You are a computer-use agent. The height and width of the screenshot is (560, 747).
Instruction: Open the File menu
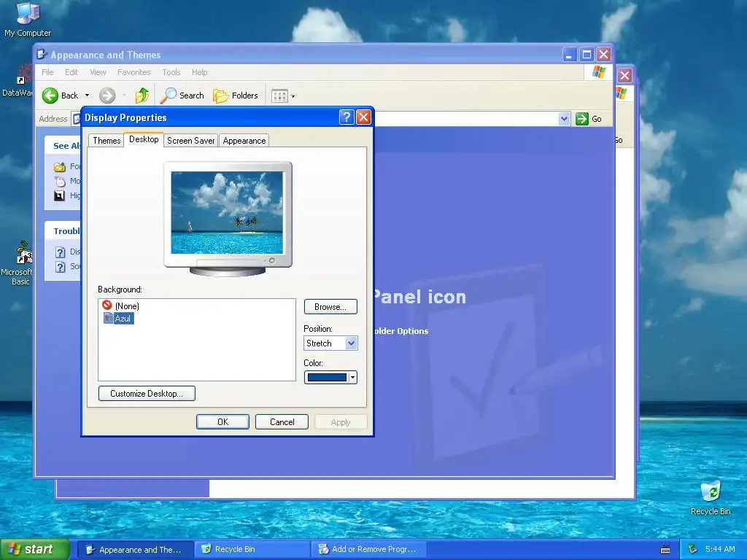47,72
